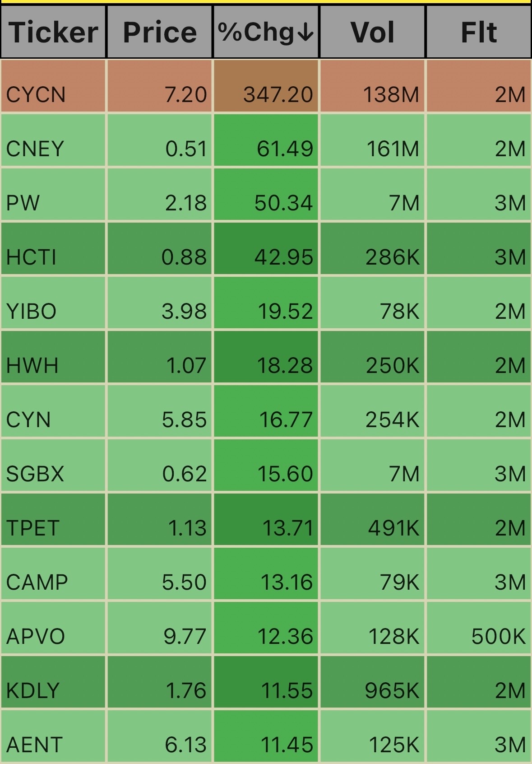Click the Price column header
The width and height of the screenshot is (532, 764).
160,32
